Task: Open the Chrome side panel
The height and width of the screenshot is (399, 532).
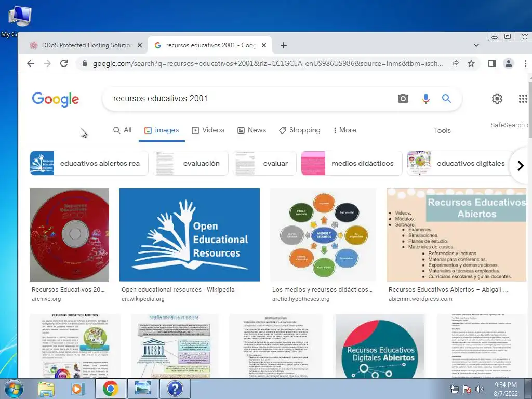Action: coord(491,63)
